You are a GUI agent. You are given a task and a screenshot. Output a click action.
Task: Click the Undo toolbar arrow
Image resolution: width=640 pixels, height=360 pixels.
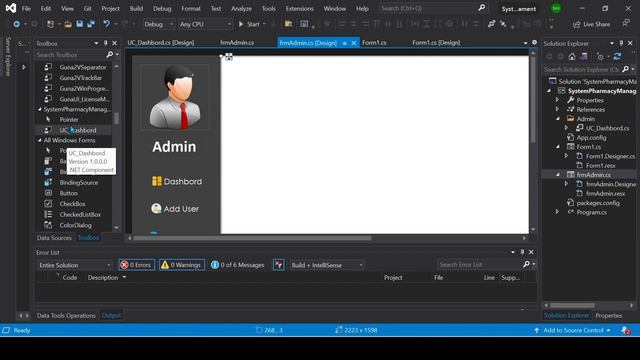coord(107,24)
